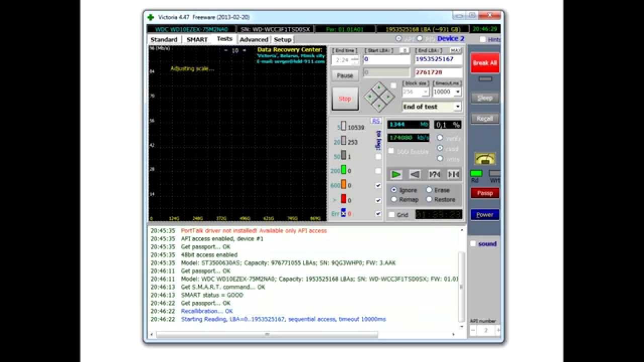Click the orange 600 ms block indicator
This screenshot has height=362, width=644.
344,185
